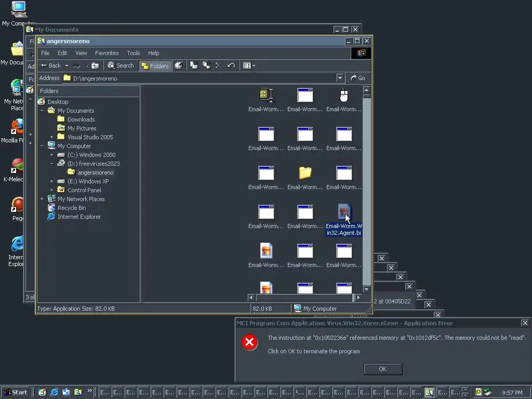Viewport: 532px width, 399px height.
Task: Expand quick launch overflow chevron
Action: 89,391
